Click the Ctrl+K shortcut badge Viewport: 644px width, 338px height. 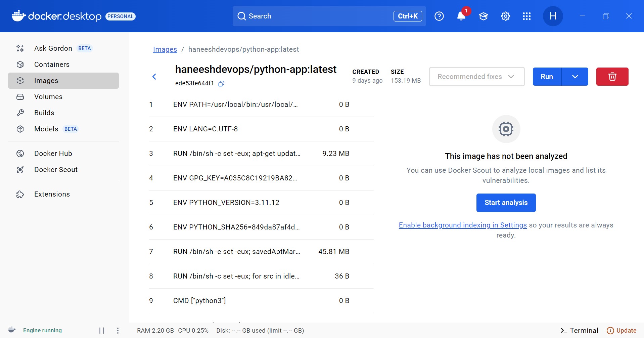(x=408, y=16)
